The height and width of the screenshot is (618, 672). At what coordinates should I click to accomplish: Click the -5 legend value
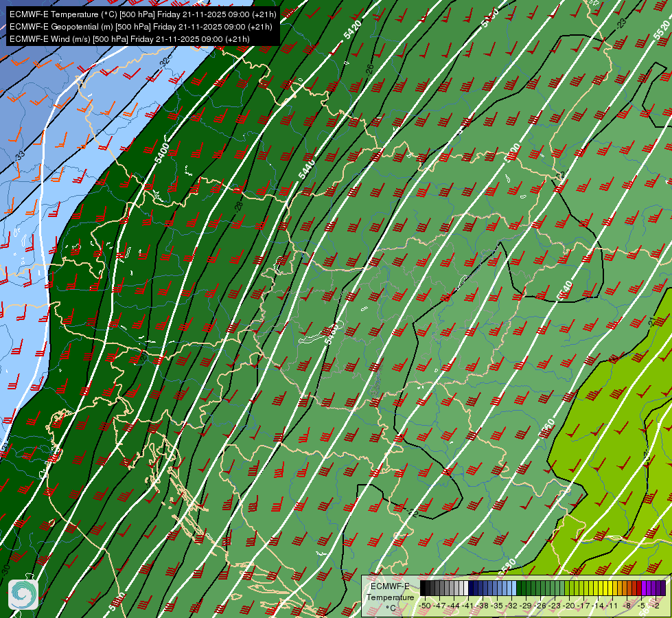pyautogui.click(x=640, y=606)
